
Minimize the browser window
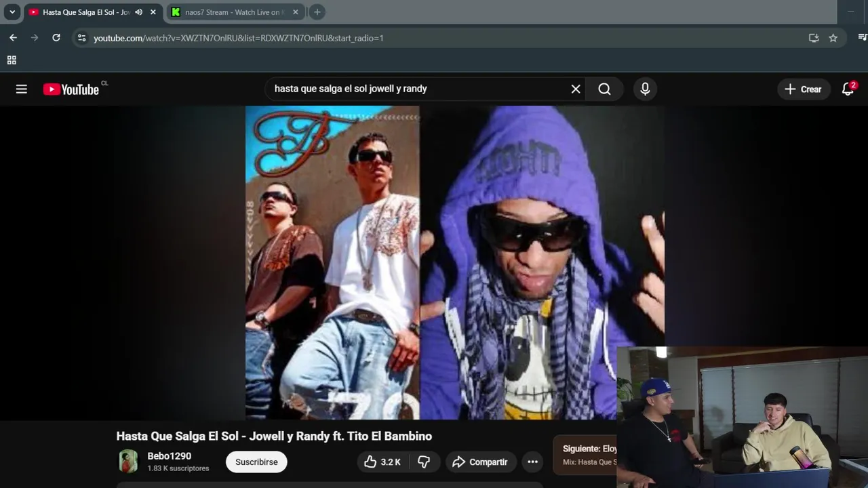pos(850,12)
